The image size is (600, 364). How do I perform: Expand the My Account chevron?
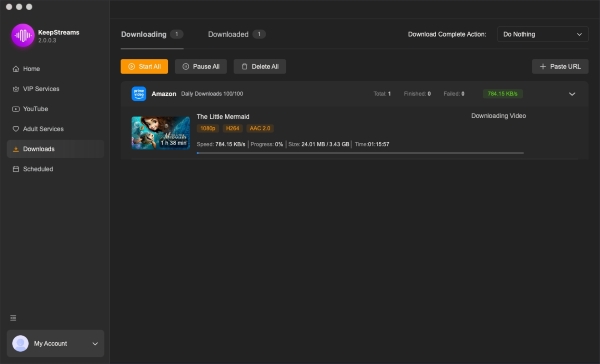coord(95,344)
